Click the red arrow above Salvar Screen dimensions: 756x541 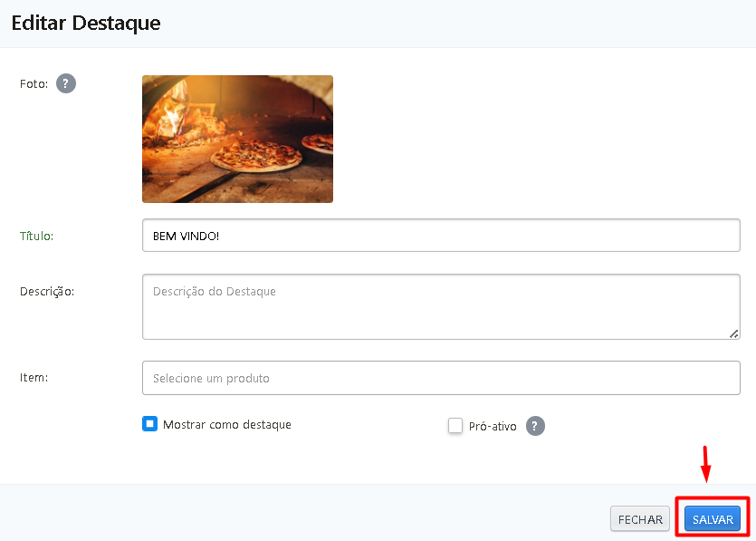pos(706,464)
